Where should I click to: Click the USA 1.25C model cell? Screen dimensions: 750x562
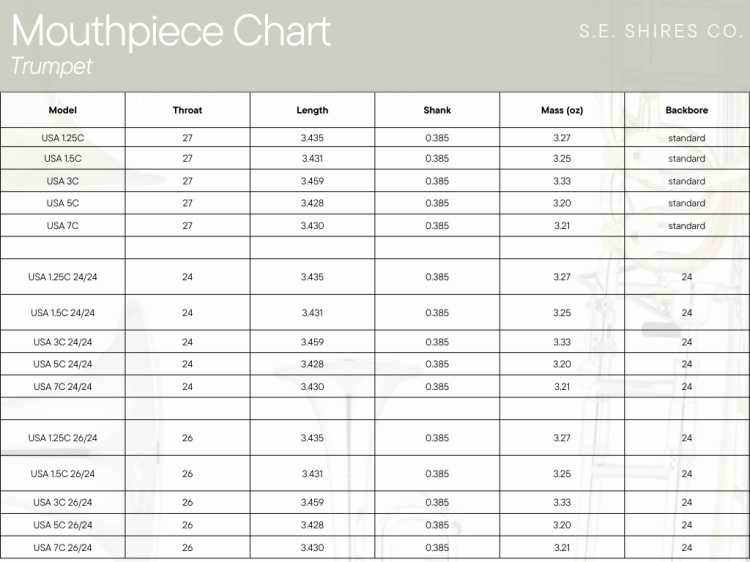63,138
